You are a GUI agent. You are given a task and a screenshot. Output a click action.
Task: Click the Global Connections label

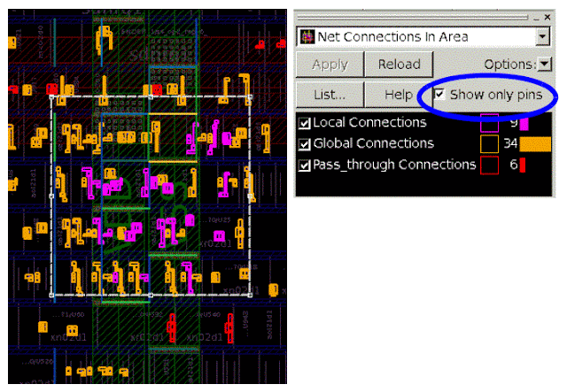click(x=374, y=143)
